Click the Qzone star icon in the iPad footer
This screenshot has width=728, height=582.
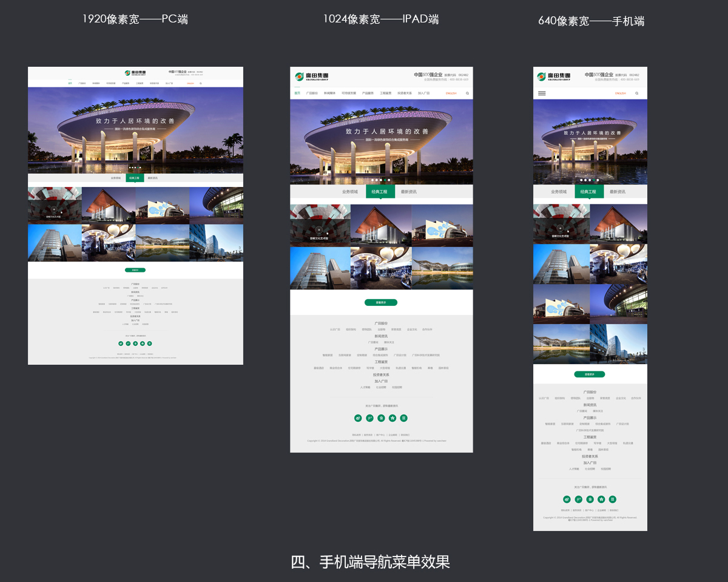pos(393,418)
